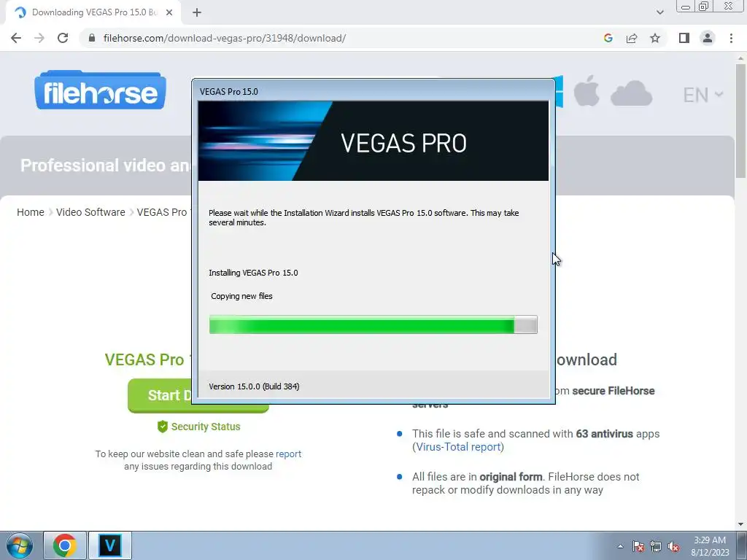Click the scrollbar up arrow
The height and width of the screenshot is (560, 747).
pos(740,58)
